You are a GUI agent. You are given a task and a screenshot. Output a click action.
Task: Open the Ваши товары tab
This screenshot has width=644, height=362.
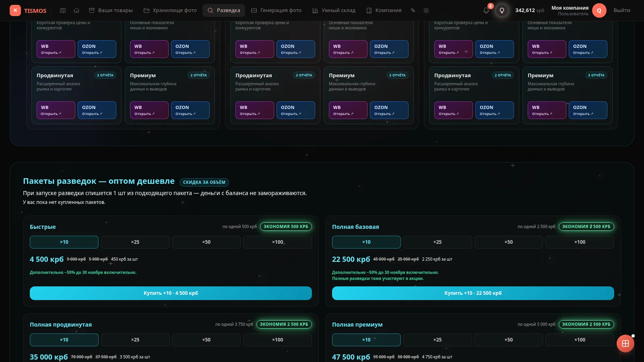tap(111, 10)
